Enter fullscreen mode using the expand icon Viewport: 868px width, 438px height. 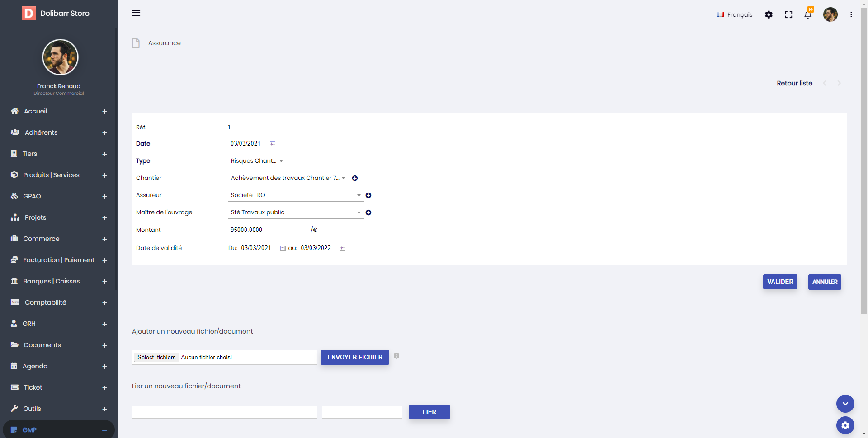coord(788,14)
